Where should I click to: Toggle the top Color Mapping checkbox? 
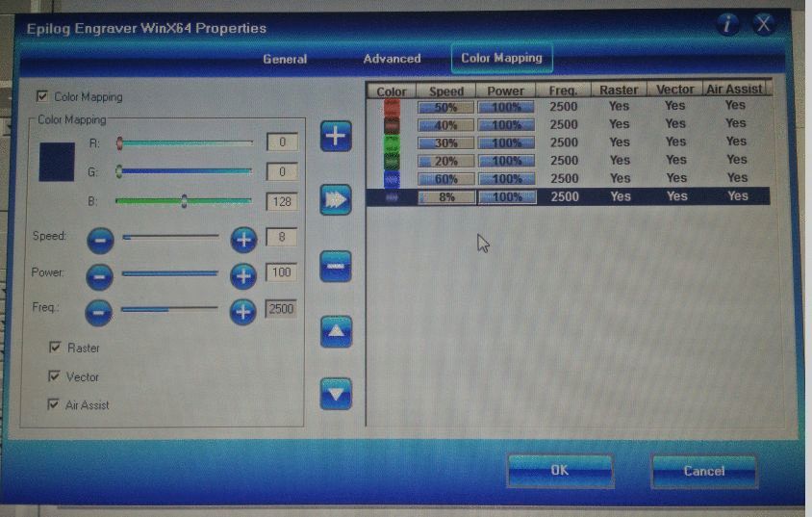click(42, 96)
